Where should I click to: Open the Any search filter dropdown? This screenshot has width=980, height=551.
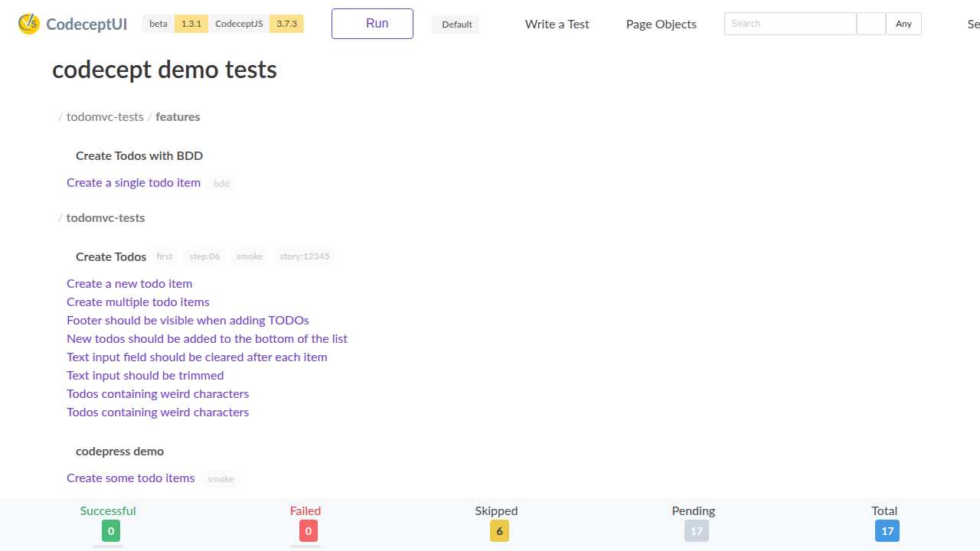point(903,24)
